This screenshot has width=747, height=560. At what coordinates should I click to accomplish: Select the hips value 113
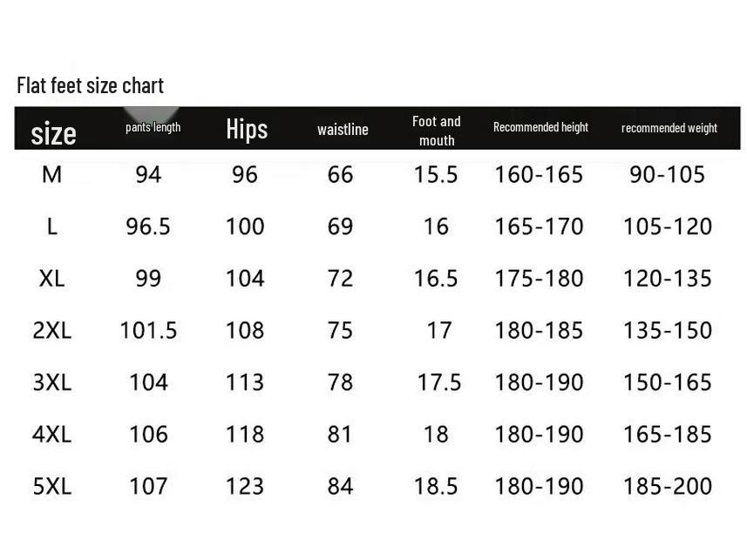pos(245,382)
